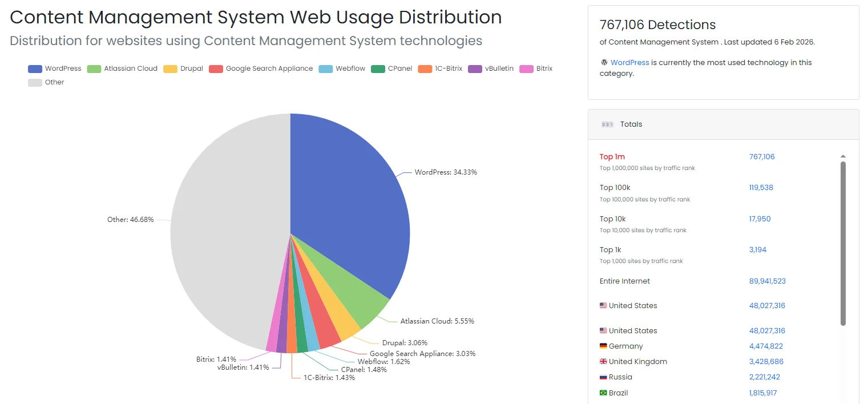Click Germany's count 4,474,822
This screenshot has width=868, height=404.
765,346
